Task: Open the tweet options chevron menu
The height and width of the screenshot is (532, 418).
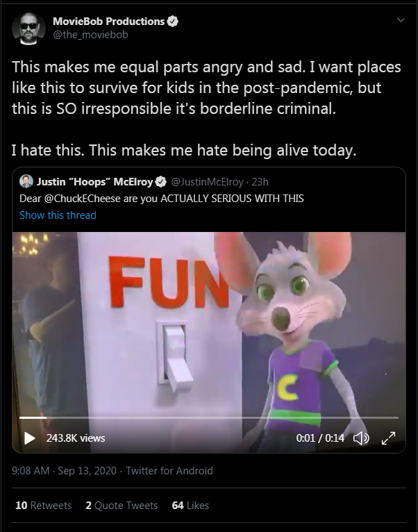Action: click(401, 20)
